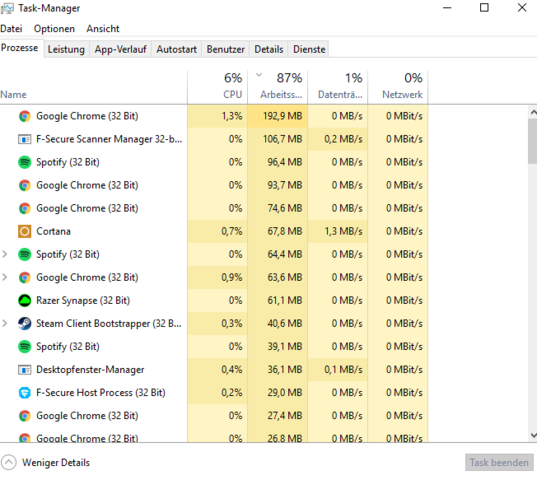Sort by Netzwerk column header
537x480 pixels.
tap(398, 87)
